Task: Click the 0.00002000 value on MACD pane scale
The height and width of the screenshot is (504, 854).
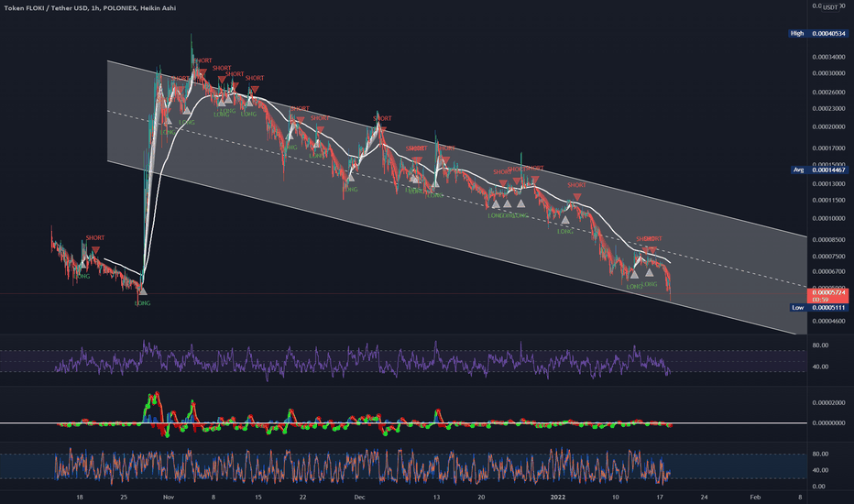Action: click(828, 403)
